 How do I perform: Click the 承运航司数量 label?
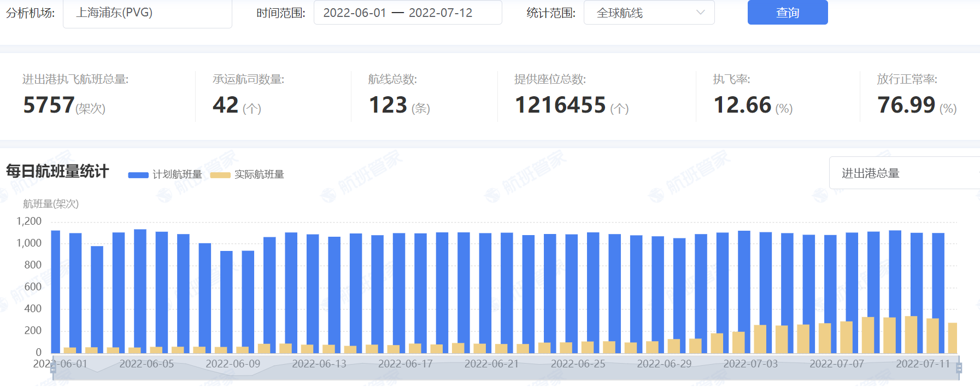coord(249,79)
